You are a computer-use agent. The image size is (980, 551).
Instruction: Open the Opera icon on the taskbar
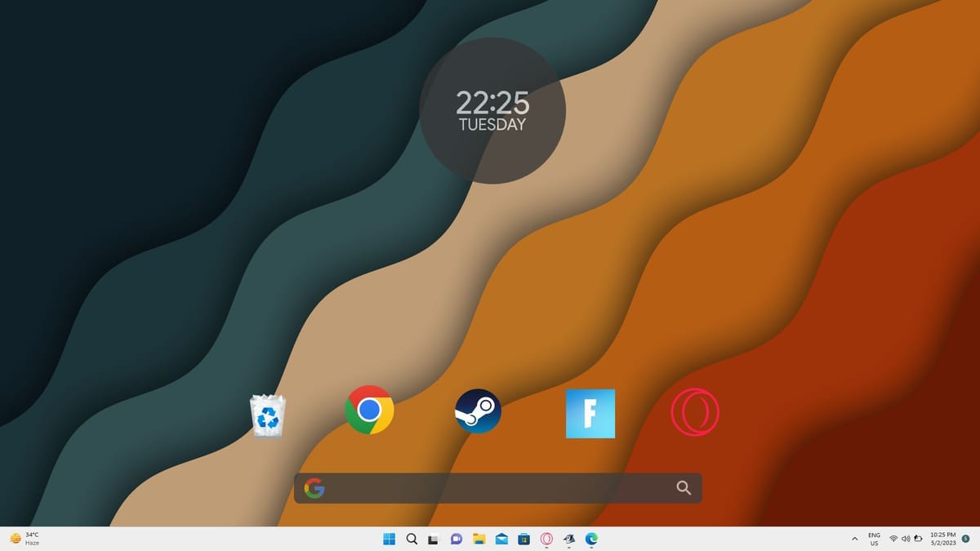click(546, 539)
